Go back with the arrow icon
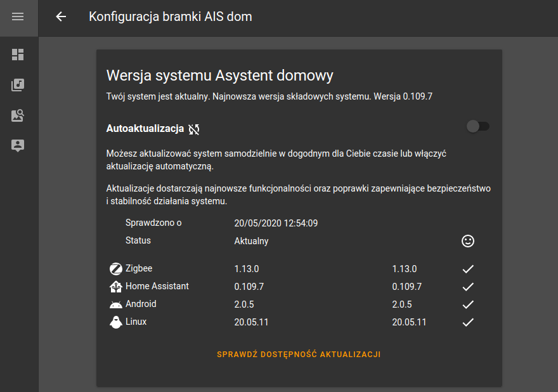This screenshot has height=392, width=558. coord(62,16)
